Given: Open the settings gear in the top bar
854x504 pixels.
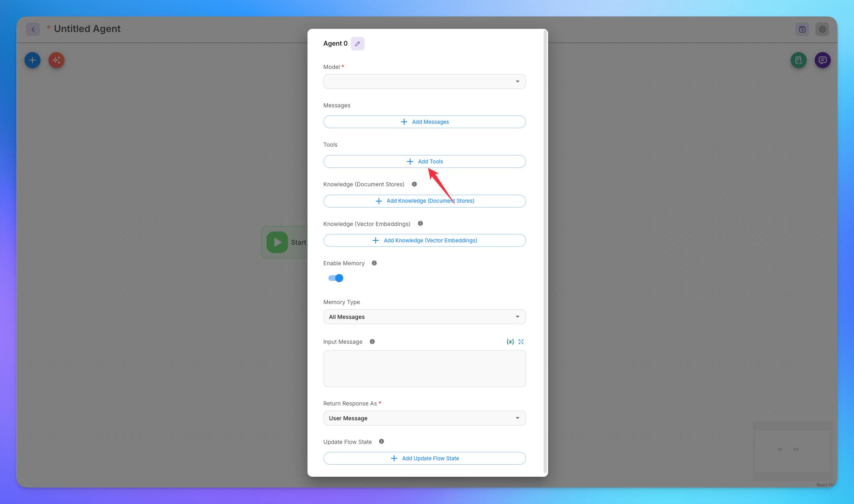Looking at the screenshot, I should (822, 29).
